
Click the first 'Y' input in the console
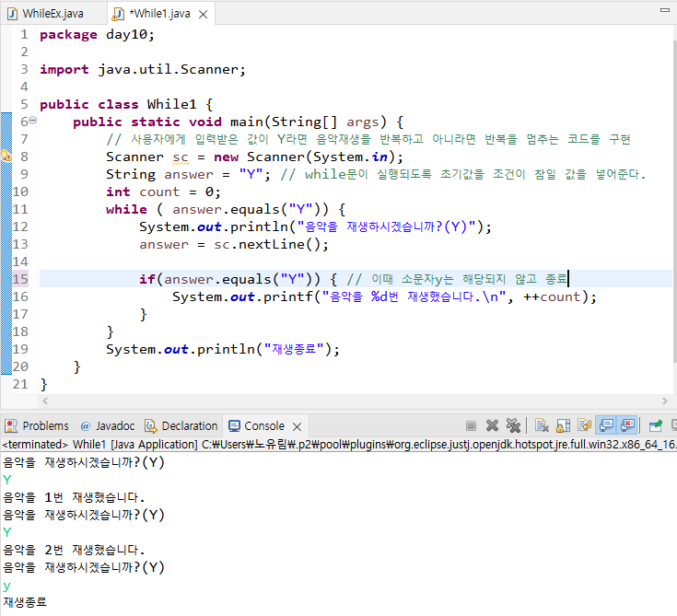pyautogui.click(x=7, y=480)
